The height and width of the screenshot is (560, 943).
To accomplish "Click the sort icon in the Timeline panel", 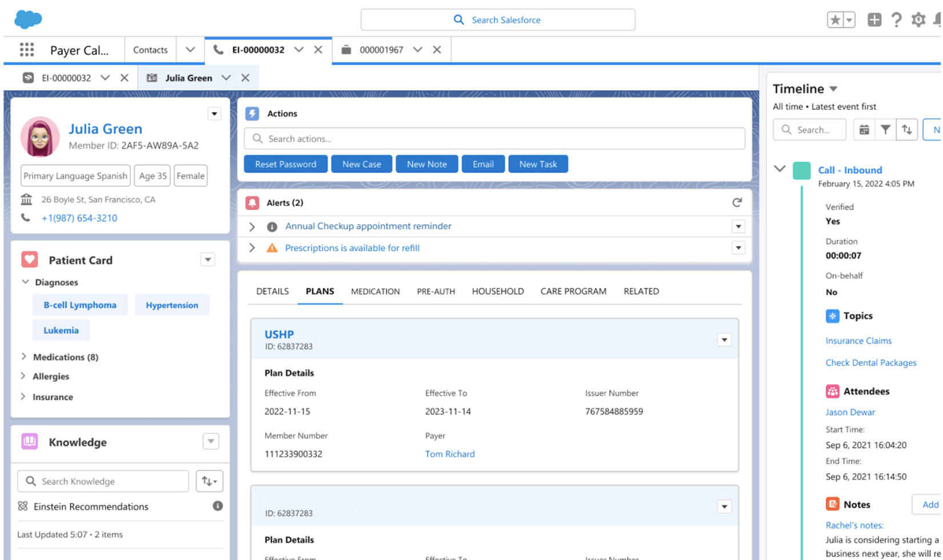I will coord(907,130).
